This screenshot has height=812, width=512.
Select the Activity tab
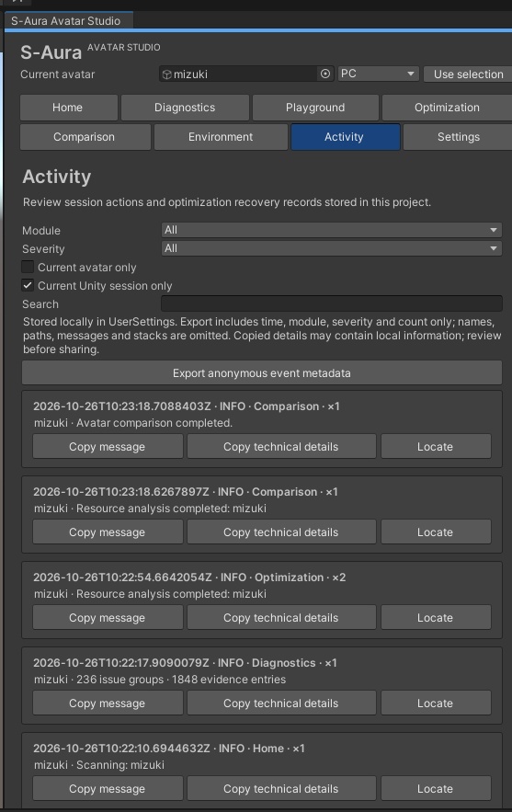tap(345, 137)
